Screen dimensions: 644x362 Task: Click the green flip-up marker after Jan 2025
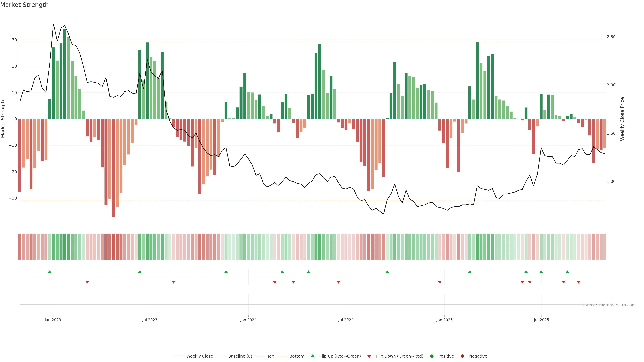pyautogui.click(x=470, y=272)
